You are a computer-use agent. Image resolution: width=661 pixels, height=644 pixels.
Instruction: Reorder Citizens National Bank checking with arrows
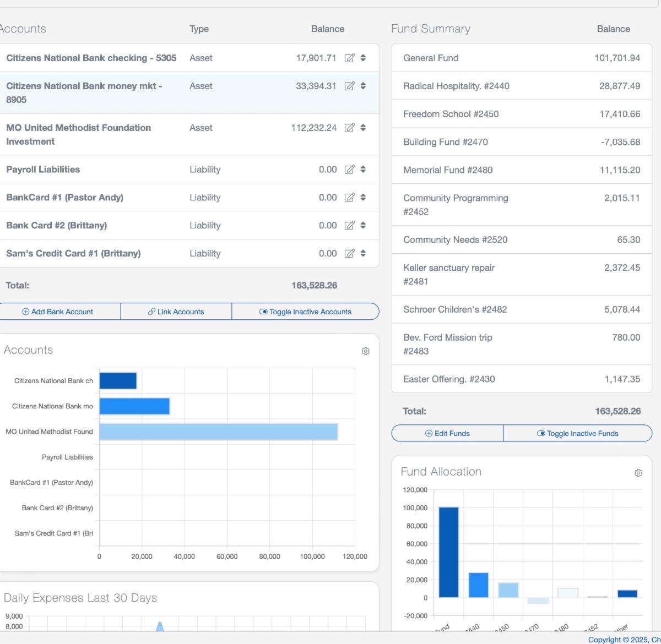pyautogui.click(x=363, y=58)
